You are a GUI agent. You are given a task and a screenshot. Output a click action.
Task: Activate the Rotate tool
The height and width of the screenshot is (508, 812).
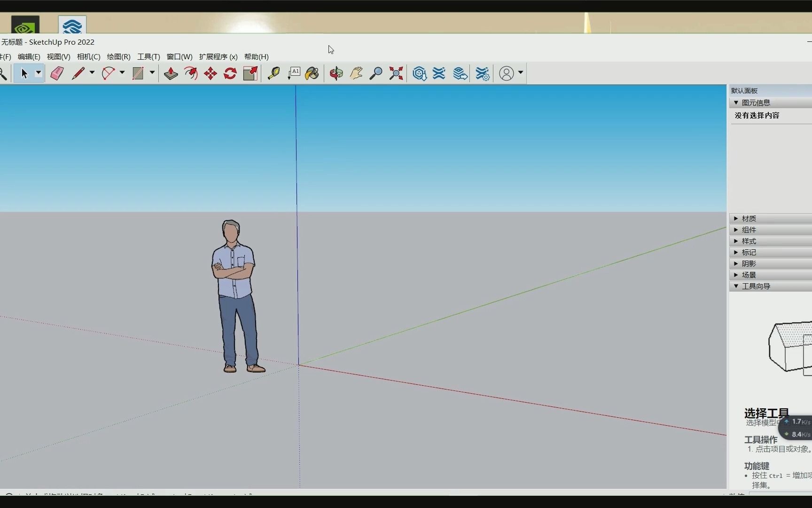[229, 73]
